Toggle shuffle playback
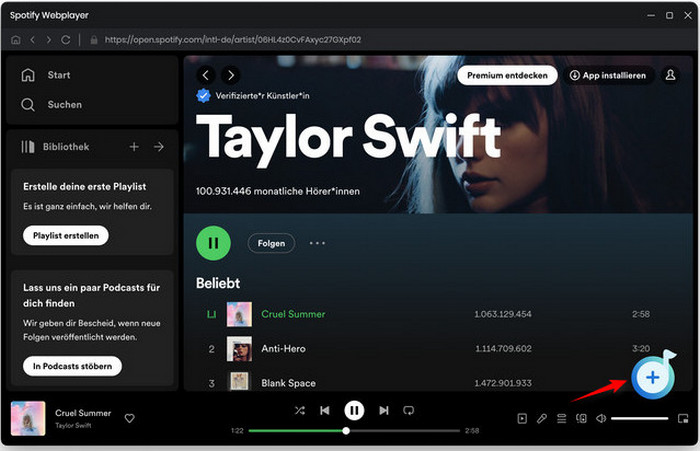The width and height of the screenshot is (700, 451). coord(300,410)
